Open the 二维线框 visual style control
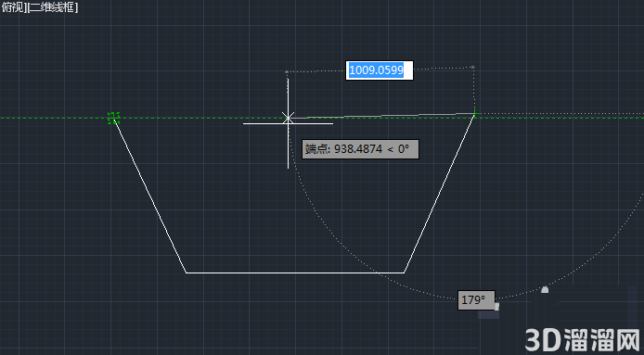Screen dimensions: 644x355 coord(52,7)
